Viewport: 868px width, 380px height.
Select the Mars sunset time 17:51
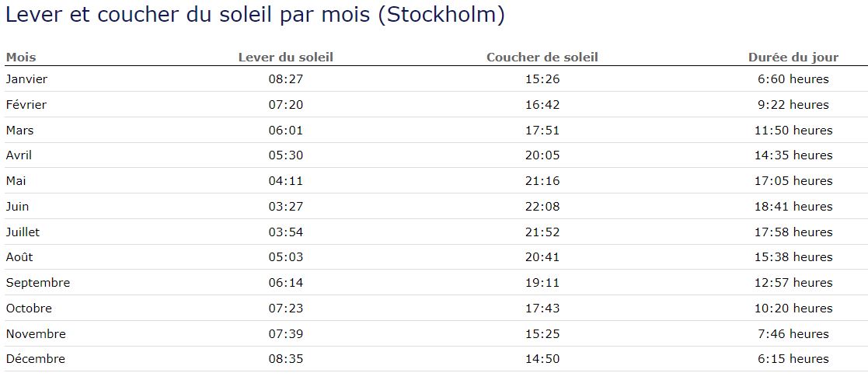point(542,131)
